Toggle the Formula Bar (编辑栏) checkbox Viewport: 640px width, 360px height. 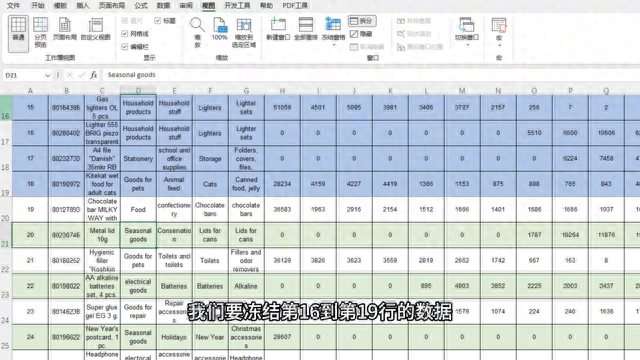(x=125, y=47)
